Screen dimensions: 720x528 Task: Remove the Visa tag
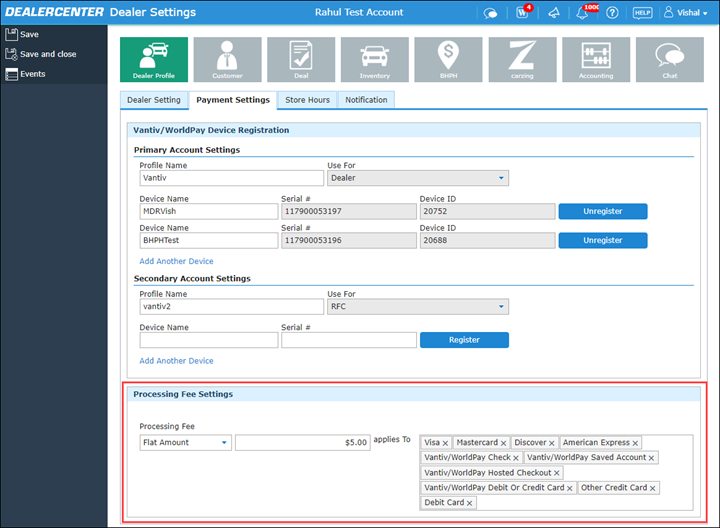tap(445, 444)
